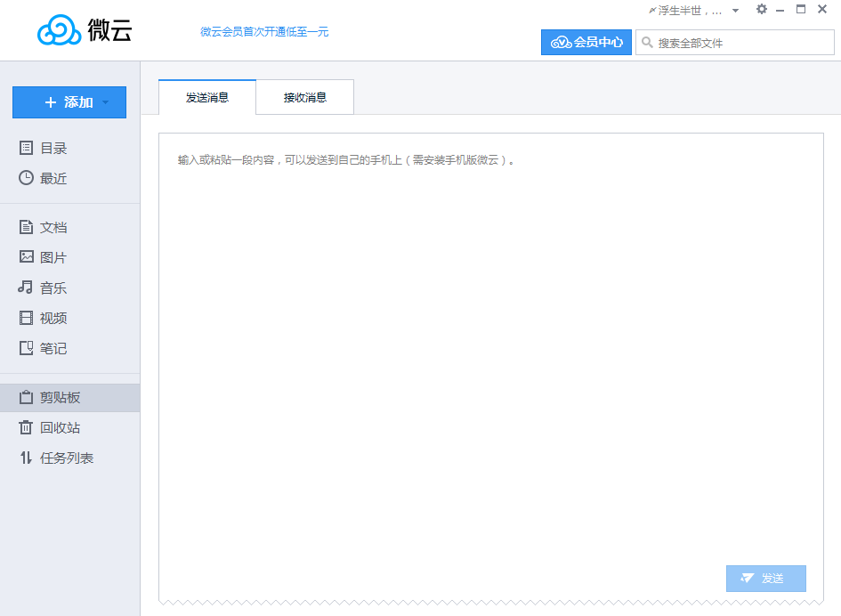Open the 微云会员 promotion link
Image resolution: width=841 pixels, height=616 pixels.
[263, 31]
